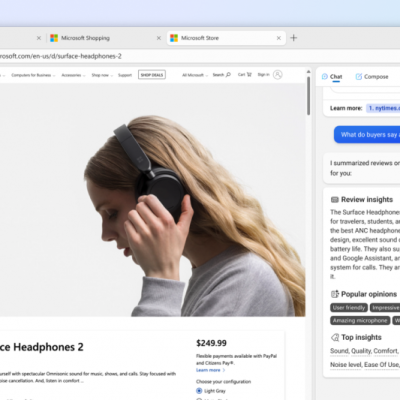400x400 pixels.
Task: Click the search magnifier icon in site header
Action: [228, 75]
